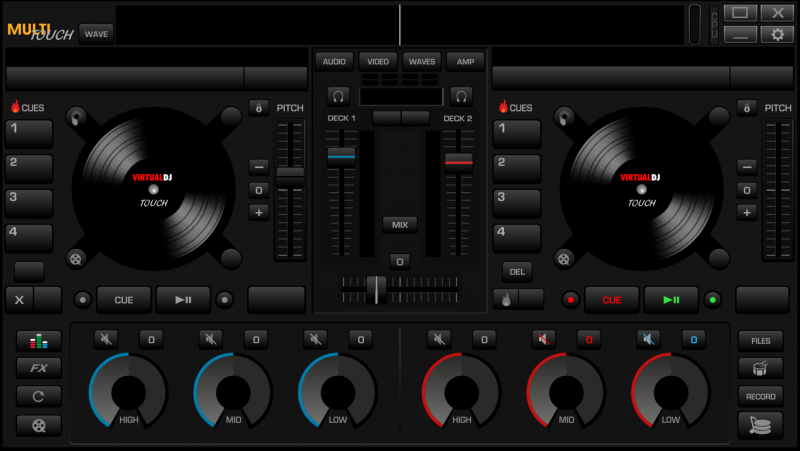Click the green play/pause on Deck 2

click(671, 300)
